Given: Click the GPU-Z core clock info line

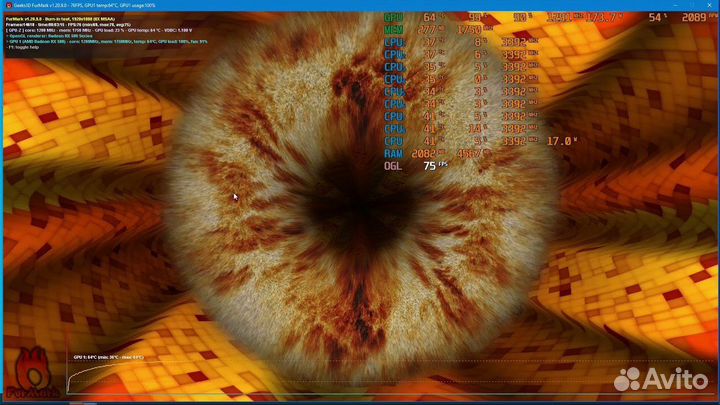Looking at the screenshot, I should 99,30.
